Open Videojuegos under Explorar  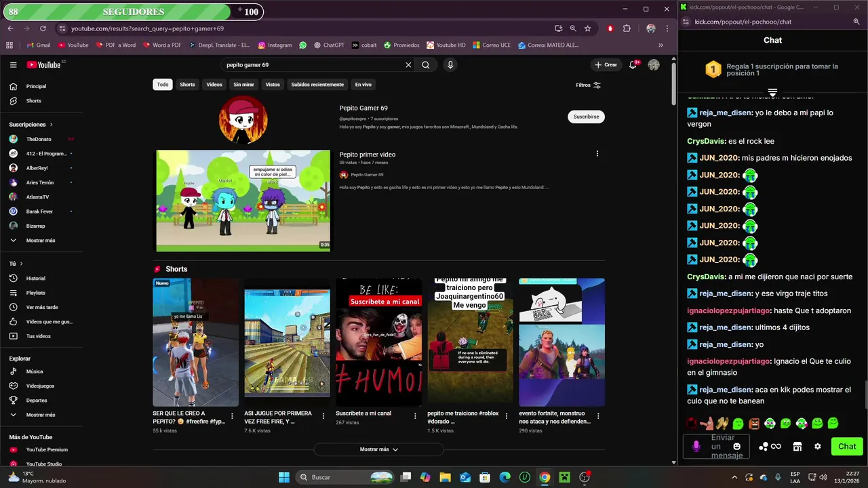click(x=41, y=386)
